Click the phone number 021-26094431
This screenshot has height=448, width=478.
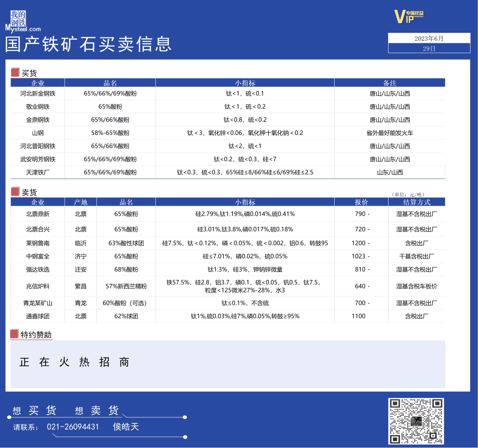pos(73,427)
